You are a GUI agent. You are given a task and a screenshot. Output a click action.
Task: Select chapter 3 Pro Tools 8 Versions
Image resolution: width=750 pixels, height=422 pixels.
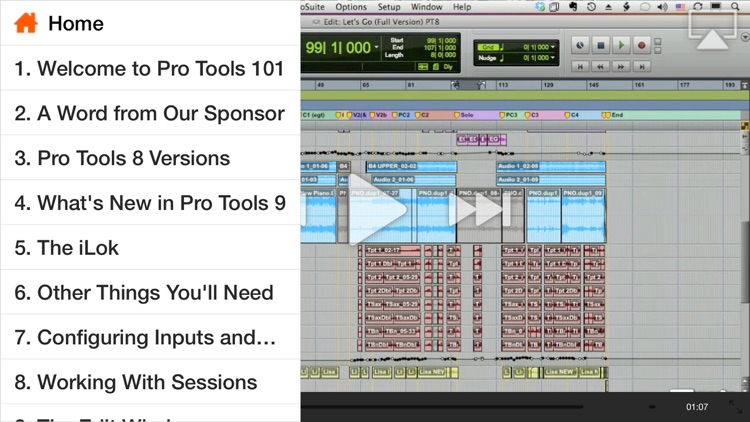tap(150, 158)
